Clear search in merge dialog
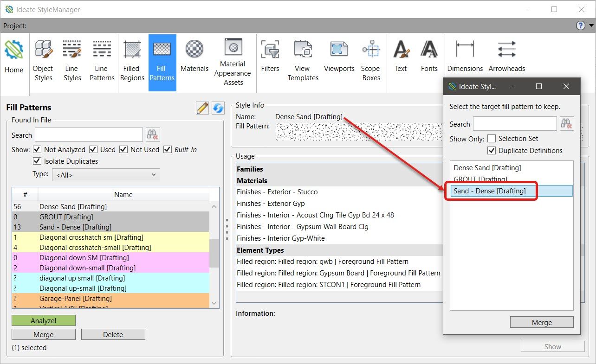 coord(567,124)
